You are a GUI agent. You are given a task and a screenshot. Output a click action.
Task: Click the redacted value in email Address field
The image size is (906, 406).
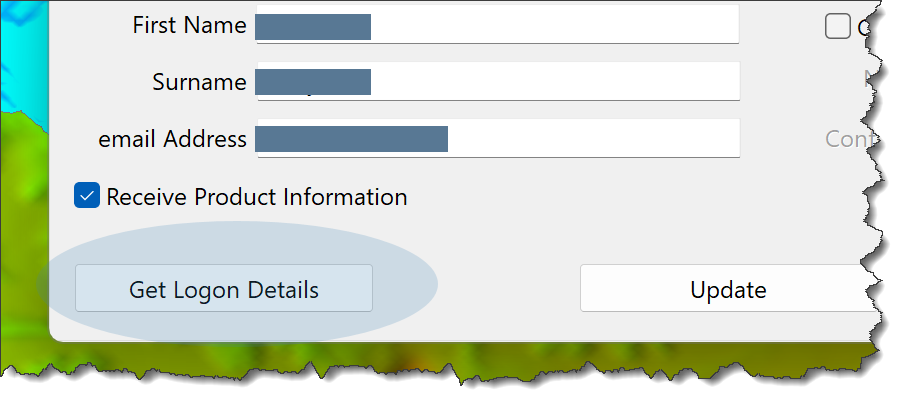pos(351,139)
